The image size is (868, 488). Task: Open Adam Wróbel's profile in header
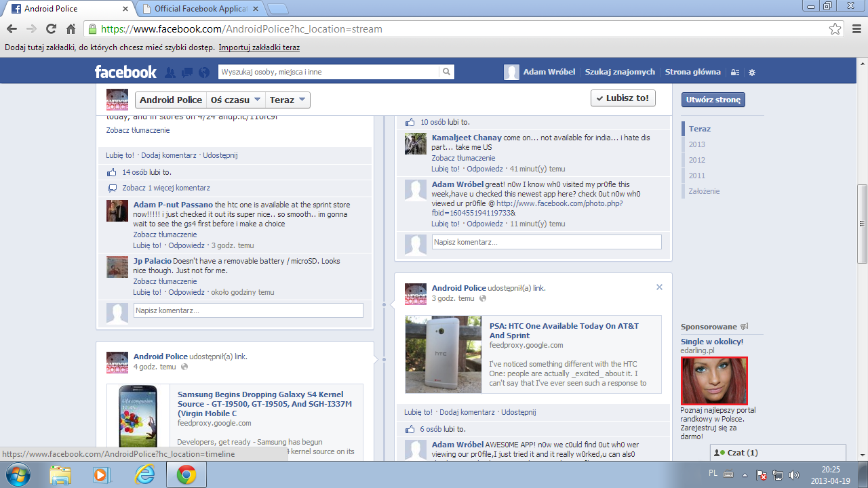coord(540,72)
